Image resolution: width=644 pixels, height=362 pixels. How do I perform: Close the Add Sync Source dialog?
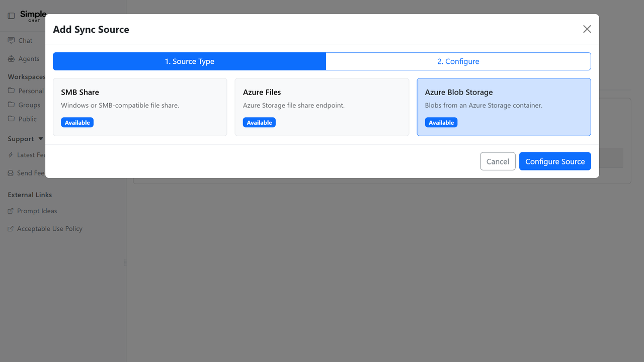tap(587, 29)
